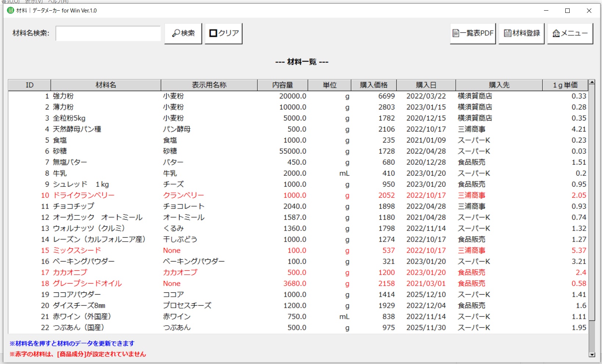The height and width of the screenshot is (364, 602).
Task: Select material 食塩 in name column
Action: click(60, 140)
